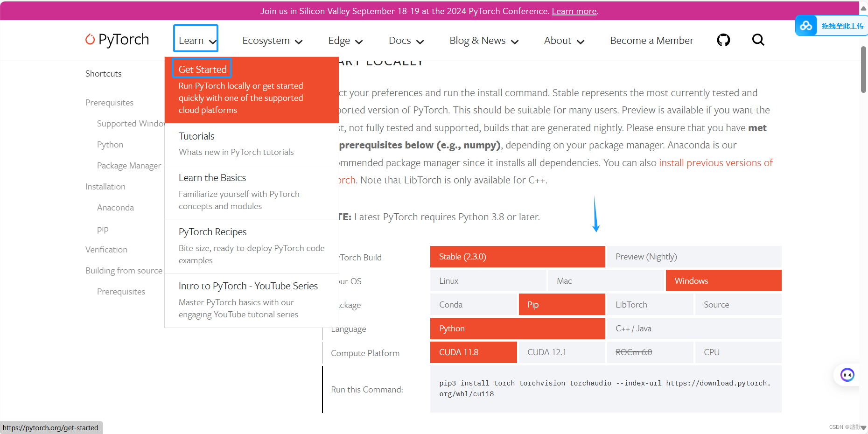
Task: Open the conference Learn more link
Action: coord(574,11)
